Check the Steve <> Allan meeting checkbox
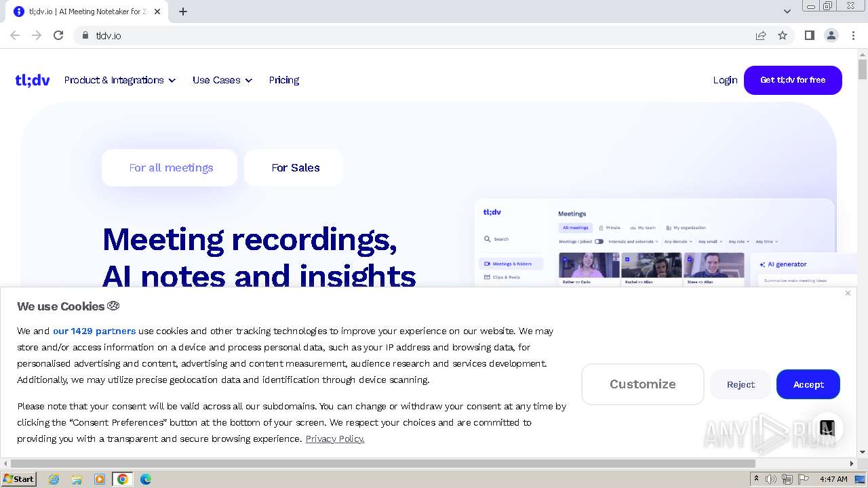The width and height of the screenshot is (868, 488). 690,259
